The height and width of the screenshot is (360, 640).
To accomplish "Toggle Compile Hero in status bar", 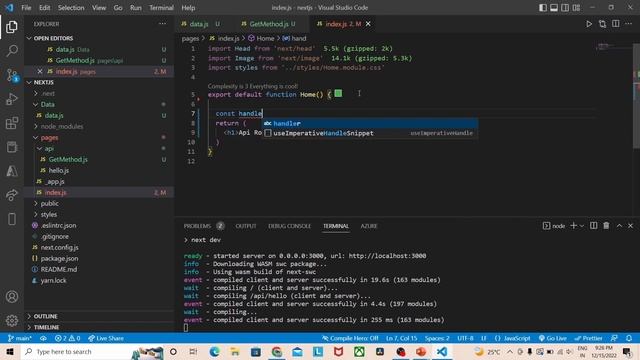I will [350, 338].
